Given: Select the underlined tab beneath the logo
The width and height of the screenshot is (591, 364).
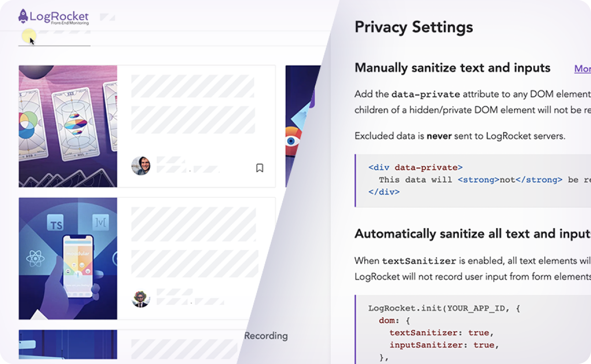Looking at the screenshot, I should click(55, 38).
